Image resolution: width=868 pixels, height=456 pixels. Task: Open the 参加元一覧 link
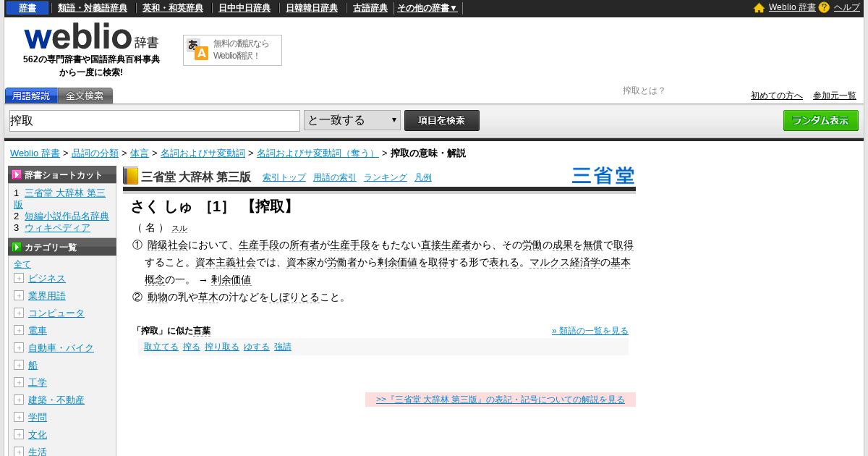(835, 96)
